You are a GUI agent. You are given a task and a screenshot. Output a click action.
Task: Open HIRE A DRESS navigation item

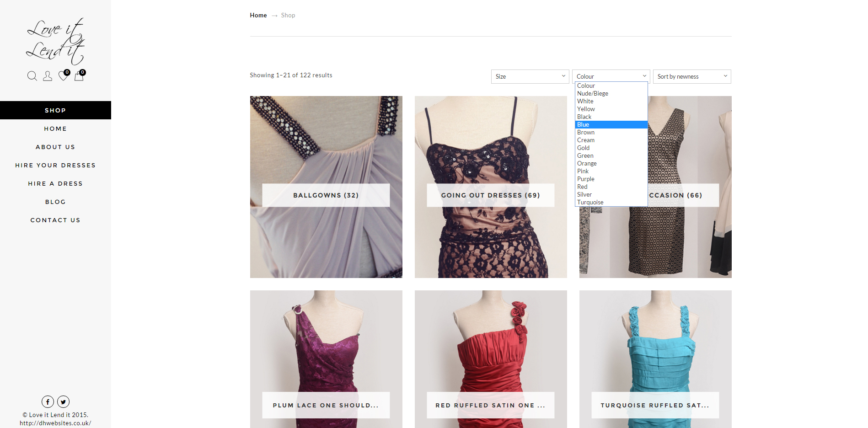pyautogui.click(x=55, y=183)
